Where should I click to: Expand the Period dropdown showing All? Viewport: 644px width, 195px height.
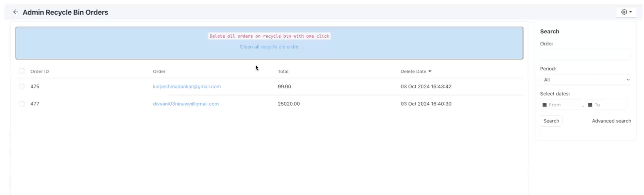(x=585, y=80)
